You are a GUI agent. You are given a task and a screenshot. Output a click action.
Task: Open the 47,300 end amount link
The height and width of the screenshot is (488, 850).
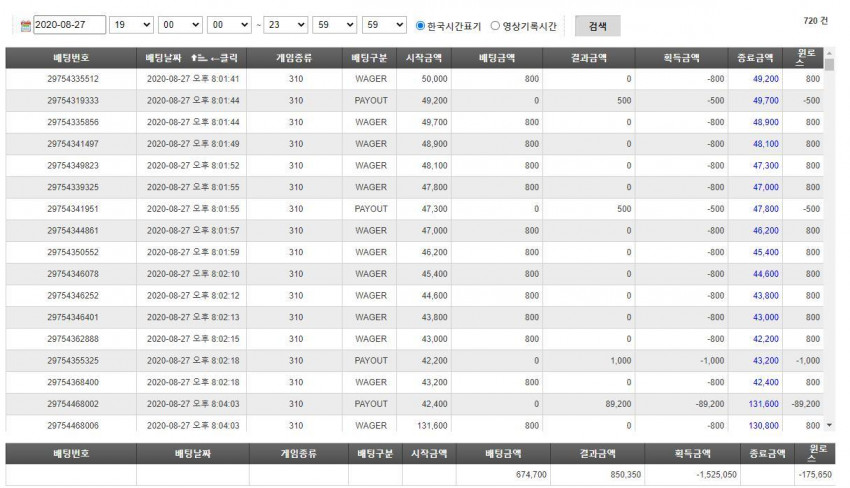765,165
